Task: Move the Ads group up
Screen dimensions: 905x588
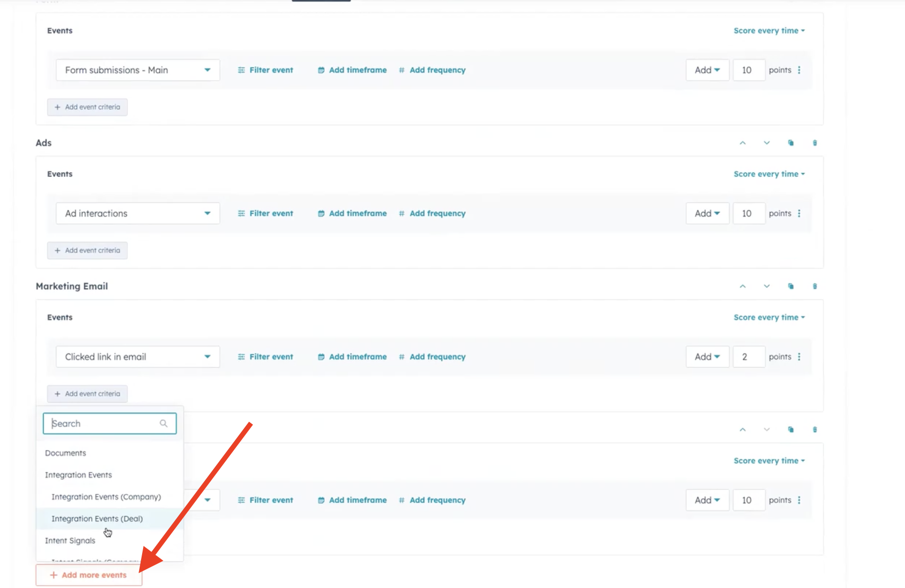Action: [743, 143]
